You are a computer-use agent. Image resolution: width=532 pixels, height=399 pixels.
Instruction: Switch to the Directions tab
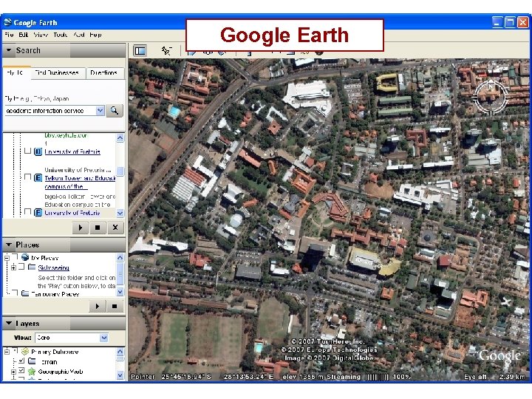pyautogui.click(x=104, y=72)
